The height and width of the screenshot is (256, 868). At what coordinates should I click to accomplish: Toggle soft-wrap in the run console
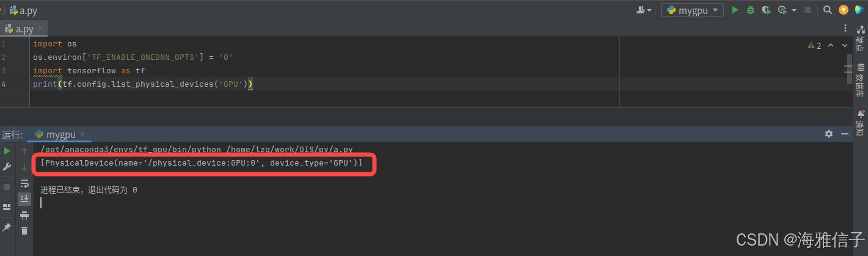(24, 183)
